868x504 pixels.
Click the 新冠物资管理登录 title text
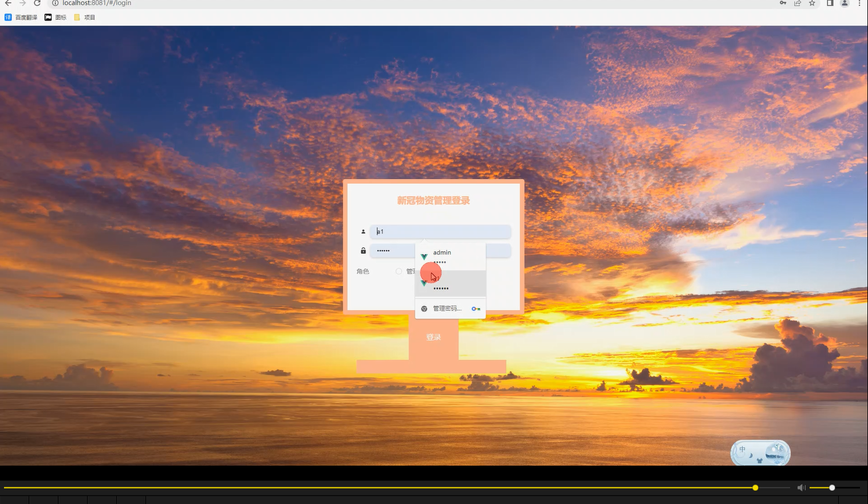[433, 200]
